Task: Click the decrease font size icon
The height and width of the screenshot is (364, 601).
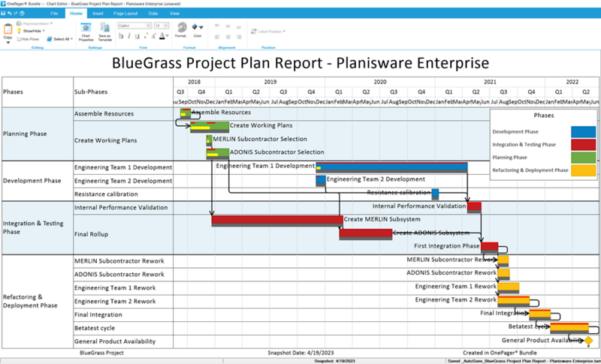Action: [x=145, y=36]
